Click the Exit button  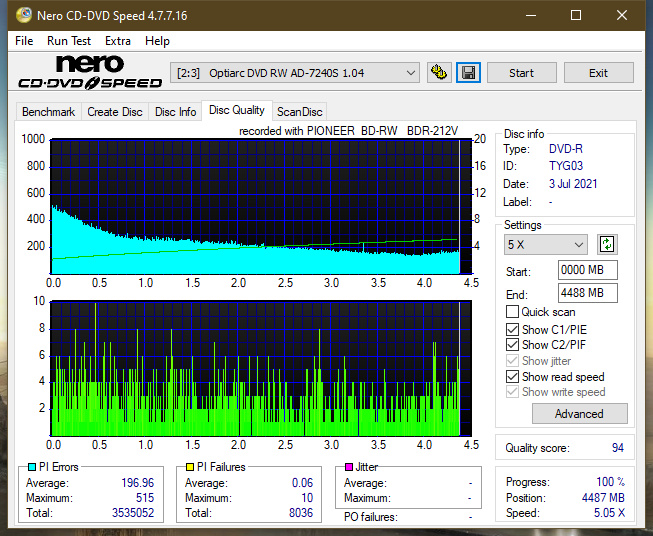598,73
